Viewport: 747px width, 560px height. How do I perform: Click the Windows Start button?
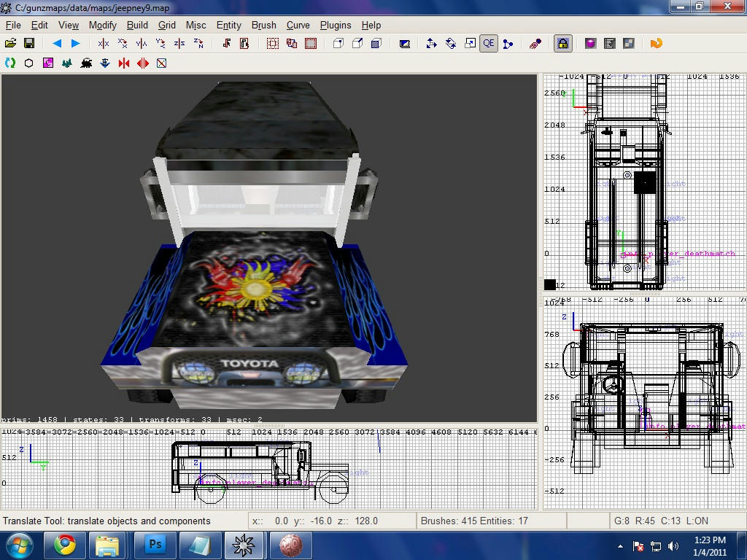19,545
